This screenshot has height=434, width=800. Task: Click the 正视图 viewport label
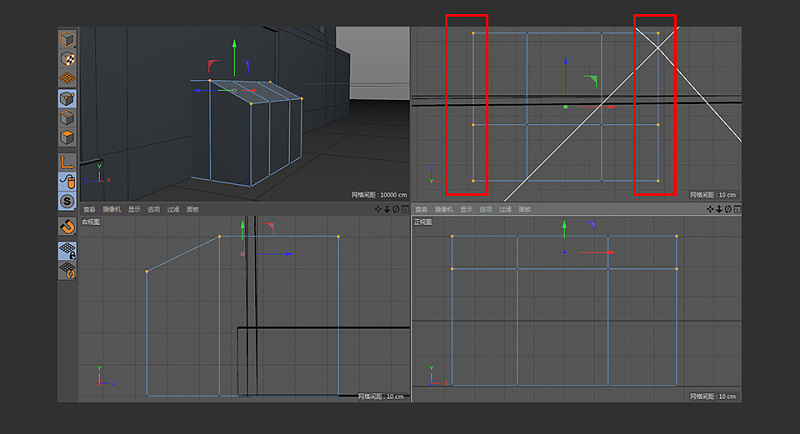[x=423, y=222]
